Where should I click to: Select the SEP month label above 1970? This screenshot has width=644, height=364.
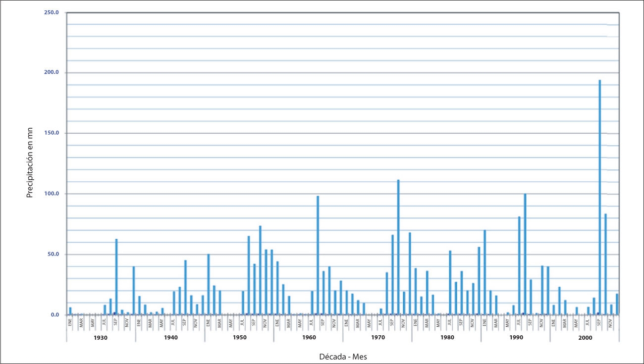click(392, 323)
